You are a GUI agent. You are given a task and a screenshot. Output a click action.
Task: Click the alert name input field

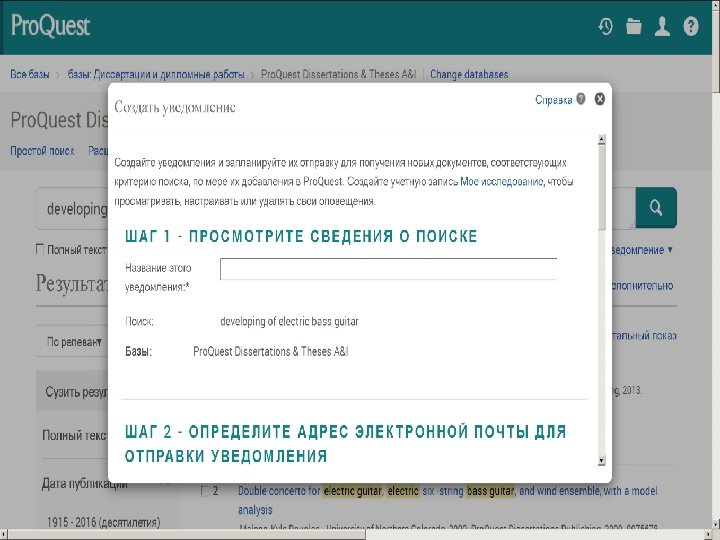coord(388,269)
